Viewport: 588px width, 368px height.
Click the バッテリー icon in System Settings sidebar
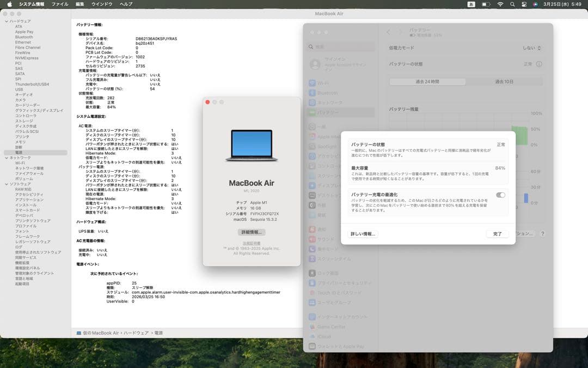tap(312, 112)
